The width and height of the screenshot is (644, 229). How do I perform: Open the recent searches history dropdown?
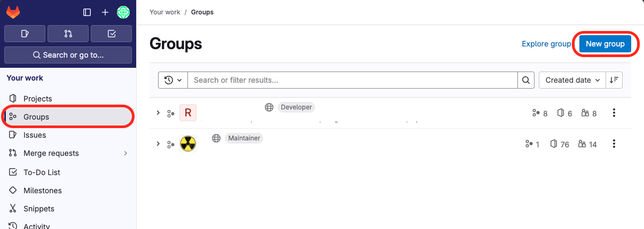point(173,80)
